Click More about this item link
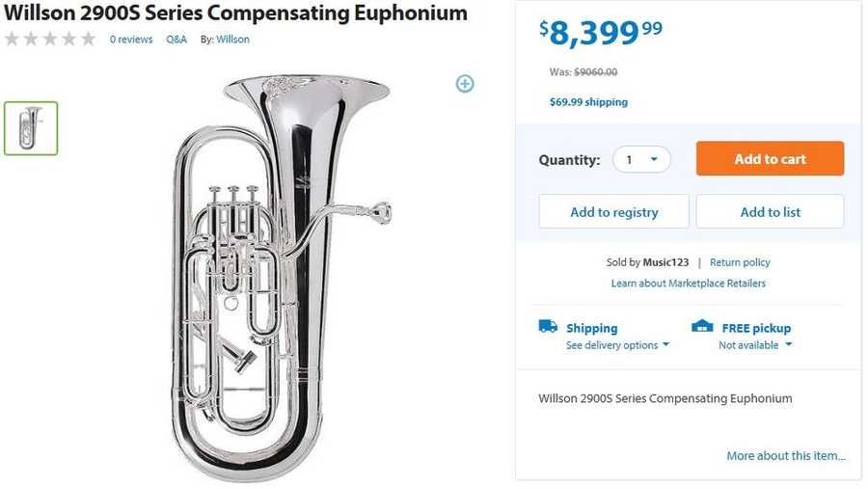This screenshot has width=868, height=489. 785,455
